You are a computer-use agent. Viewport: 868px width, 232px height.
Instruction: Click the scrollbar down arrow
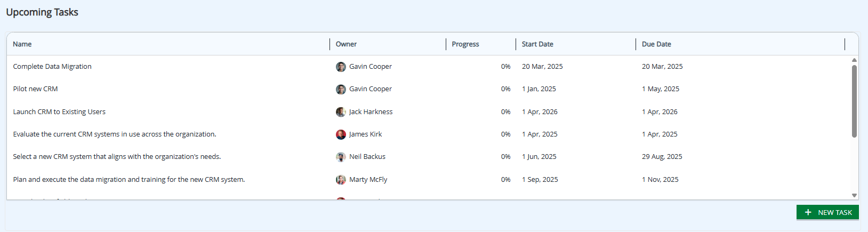point(854,196)
